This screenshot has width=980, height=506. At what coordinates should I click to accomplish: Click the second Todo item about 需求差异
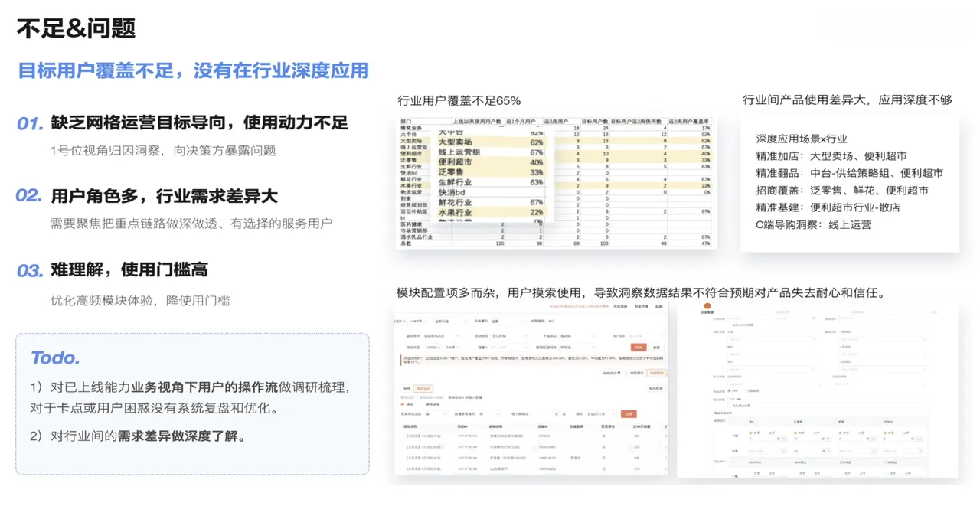tap(139, 436)
